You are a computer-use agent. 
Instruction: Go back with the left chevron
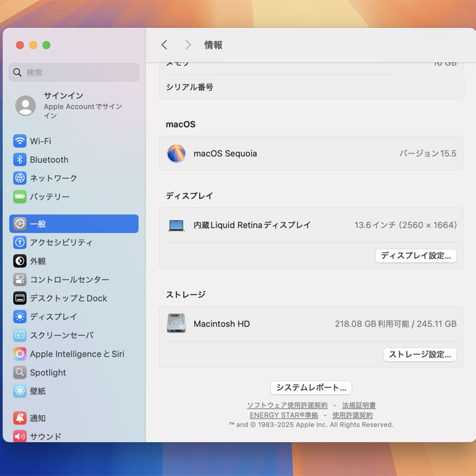click(x=164, y=44)
